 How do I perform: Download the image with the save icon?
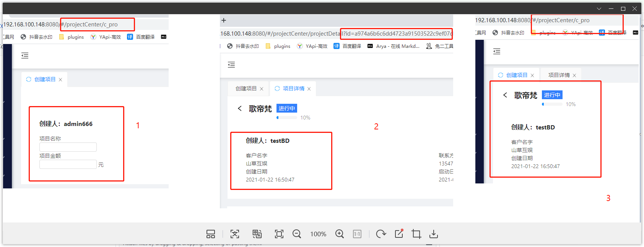(434, 234)
